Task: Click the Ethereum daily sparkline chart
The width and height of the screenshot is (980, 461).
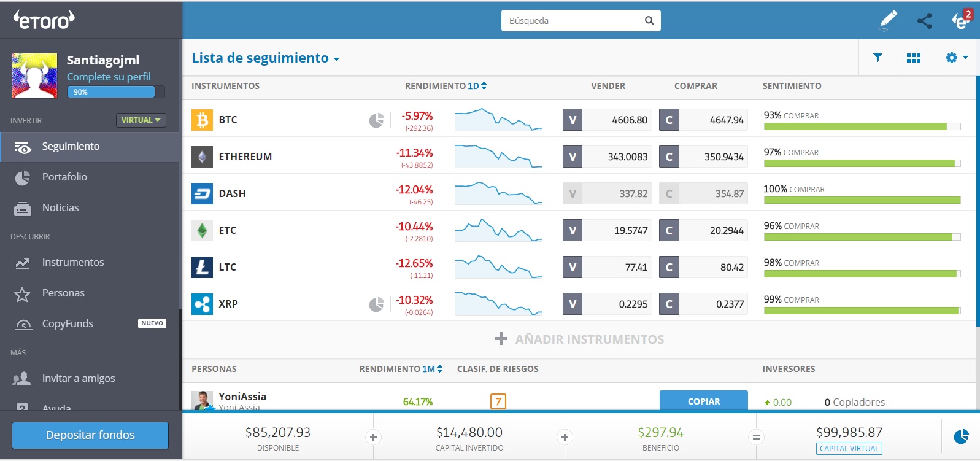Action: coord(498,157)
